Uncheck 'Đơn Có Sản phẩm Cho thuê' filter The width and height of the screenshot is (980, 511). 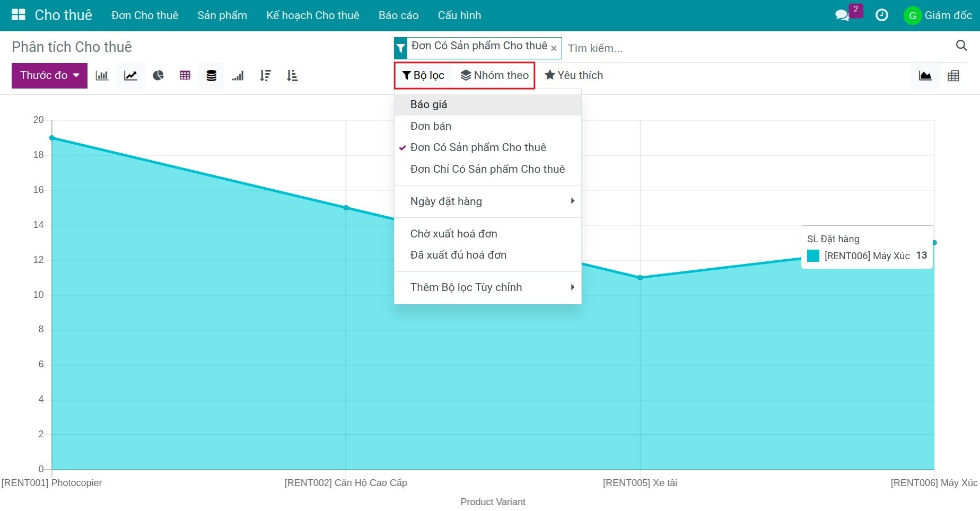click(488, 147)
